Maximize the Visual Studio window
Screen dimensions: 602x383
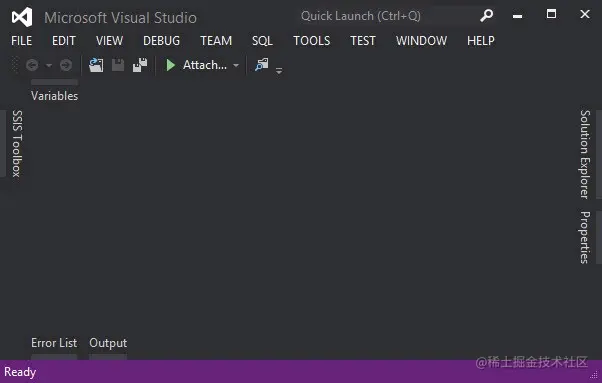coord(551,14)
